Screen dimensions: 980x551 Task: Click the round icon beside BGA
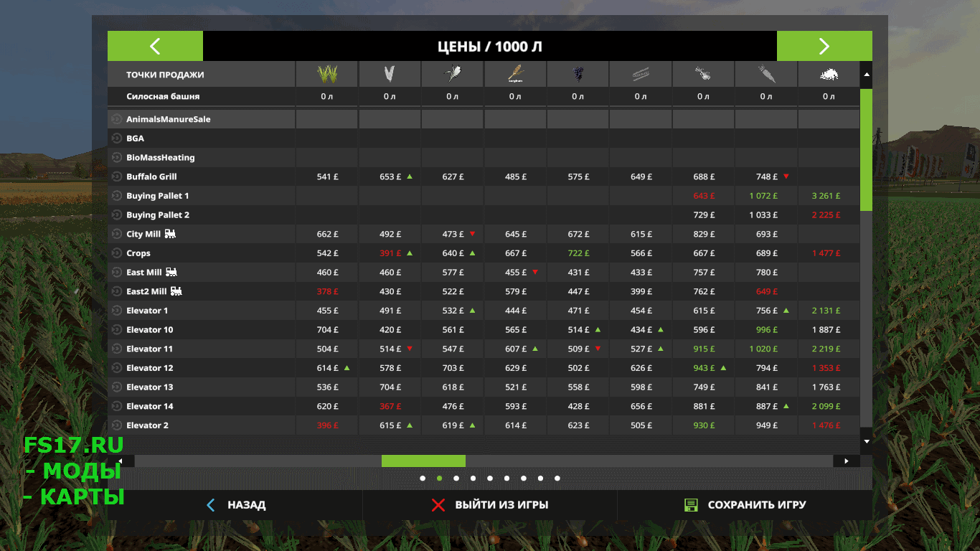(116, 138)
